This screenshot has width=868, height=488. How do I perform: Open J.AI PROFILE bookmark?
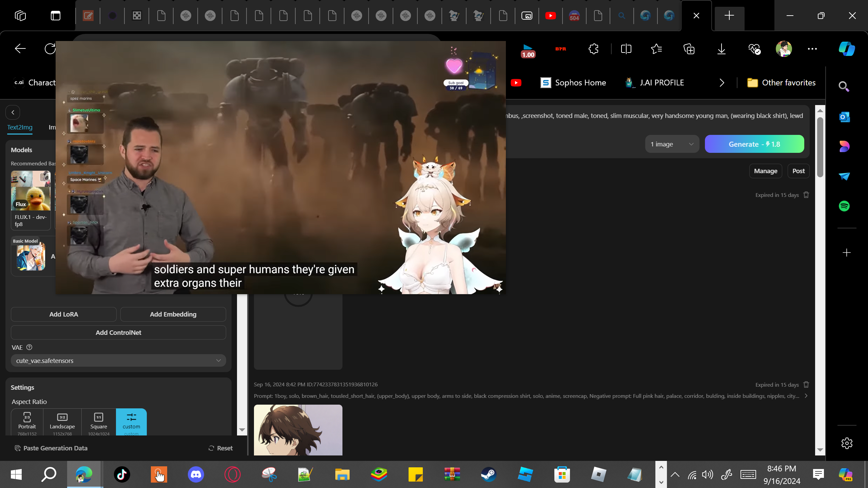[655, 83]
